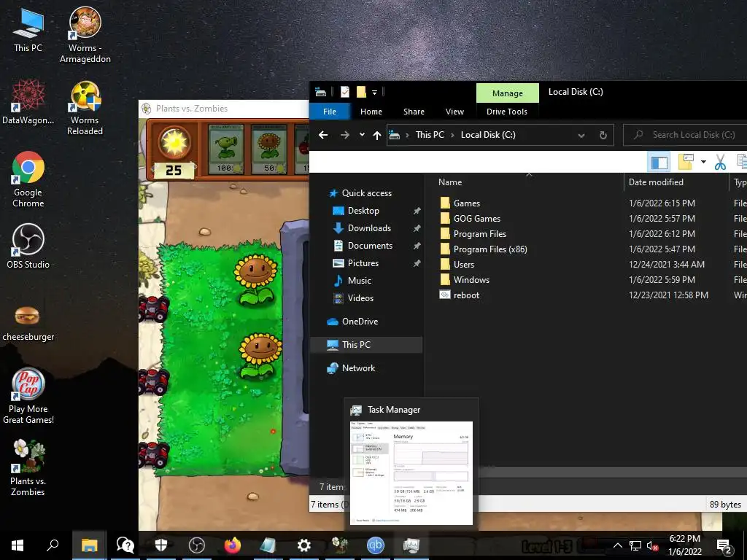Select the Manage contextual tab
The image size is (747, 560).
[508, 93]
